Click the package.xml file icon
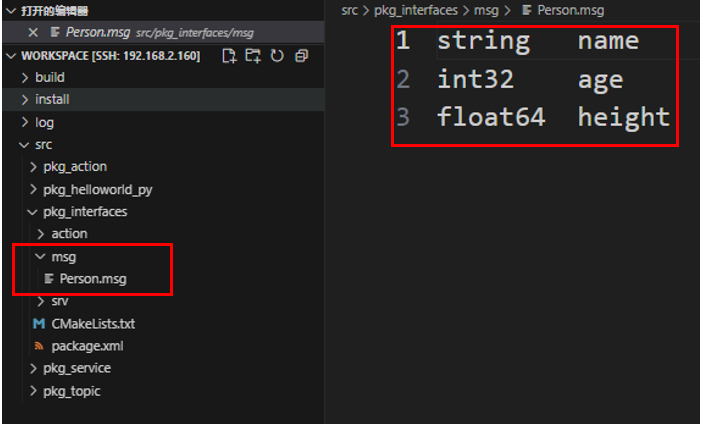The image size is (702, 424). (39, 346)
